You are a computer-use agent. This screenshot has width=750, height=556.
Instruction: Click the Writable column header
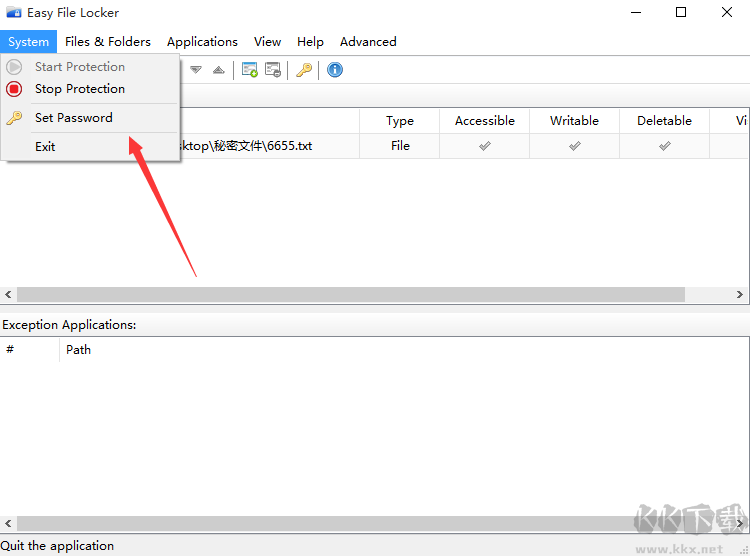[x=574, y=121]
